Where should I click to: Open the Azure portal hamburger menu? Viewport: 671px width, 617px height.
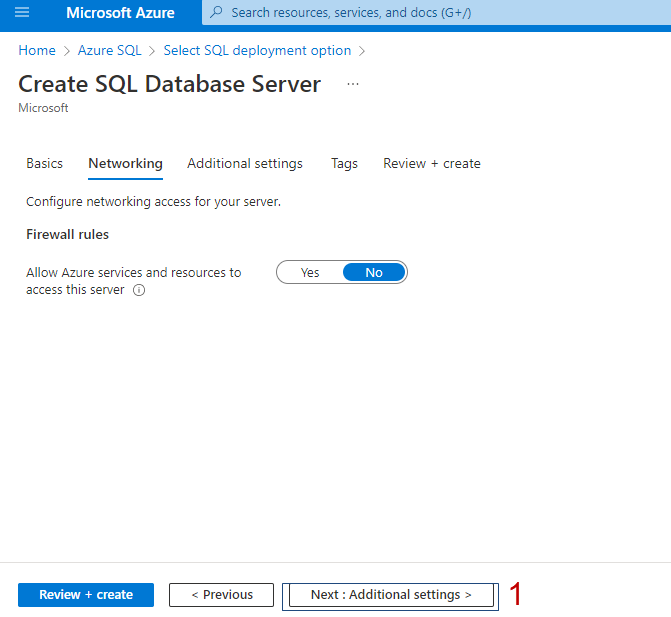pyautogui.click(x=22, y=12)
